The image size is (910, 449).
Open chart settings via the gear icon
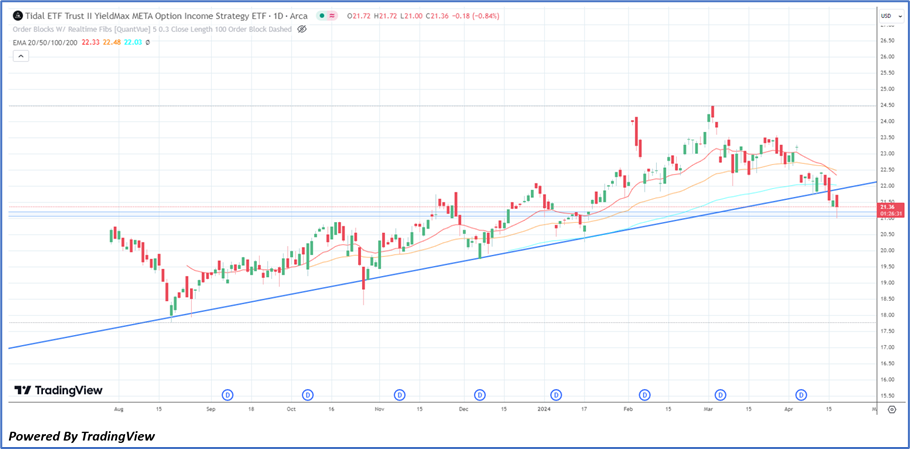click(x=891, y=409)
